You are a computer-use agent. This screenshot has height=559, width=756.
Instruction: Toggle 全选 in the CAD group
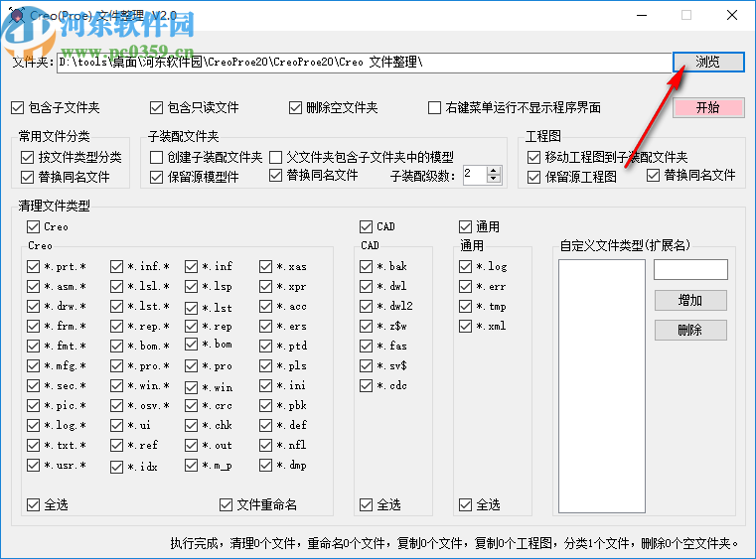pyautogui.click(x=366, y=504)
